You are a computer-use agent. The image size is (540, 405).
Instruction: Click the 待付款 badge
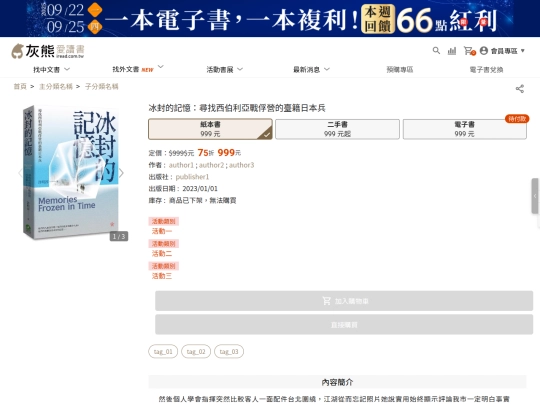pyautogui.click(x=517, y=119)
